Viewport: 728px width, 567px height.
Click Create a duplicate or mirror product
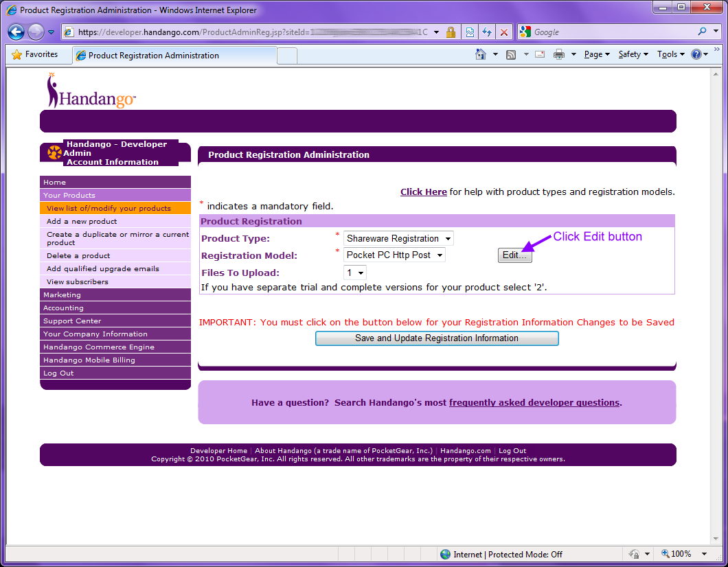pyautogui.click(x=115, y=238)
